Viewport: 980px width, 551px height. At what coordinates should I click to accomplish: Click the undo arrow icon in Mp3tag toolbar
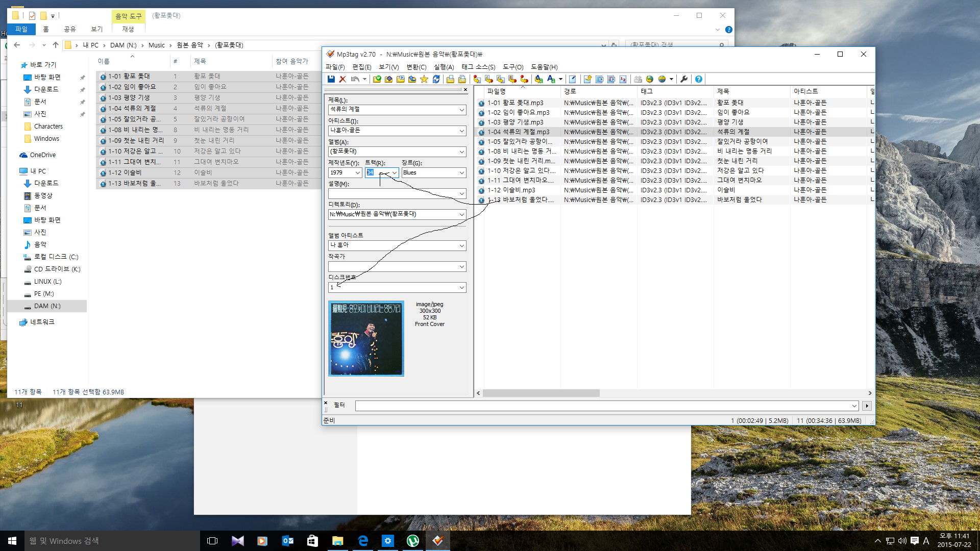coord(355,79)
